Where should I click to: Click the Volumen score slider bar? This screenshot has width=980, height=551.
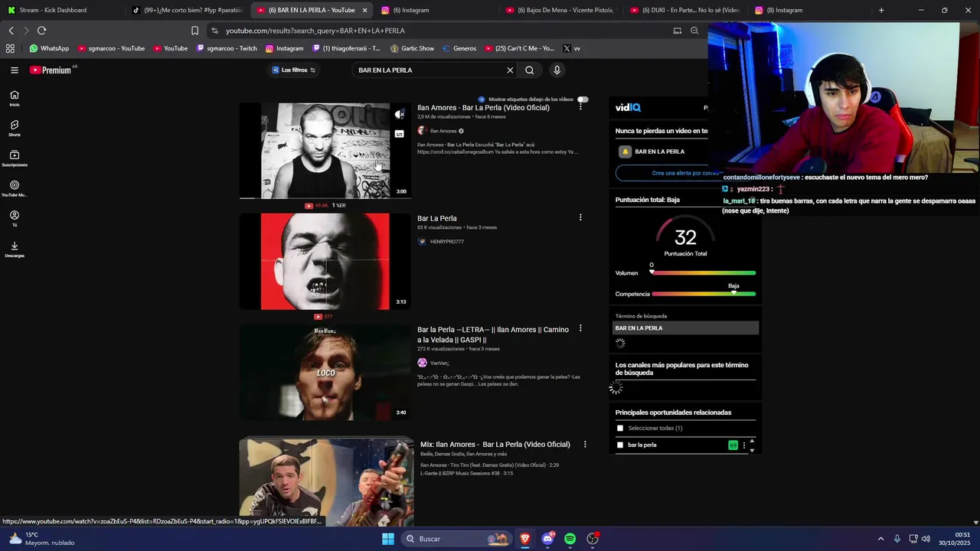tap(704, 272)
